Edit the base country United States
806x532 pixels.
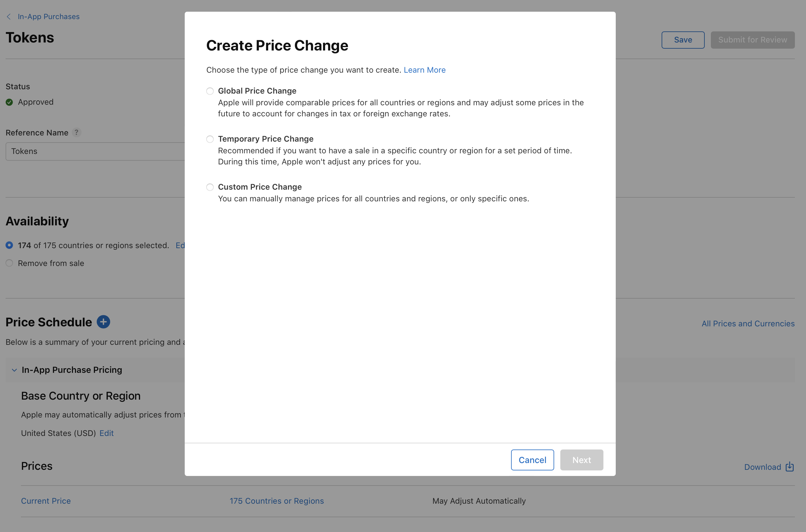(x=106, y=433)
